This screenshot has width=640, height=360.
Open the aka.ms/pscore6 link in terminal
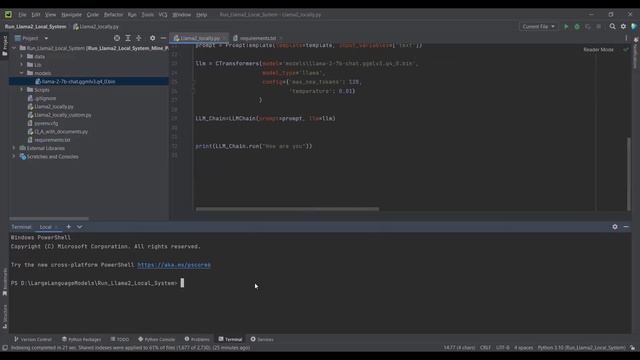click(x=174, y=265)
